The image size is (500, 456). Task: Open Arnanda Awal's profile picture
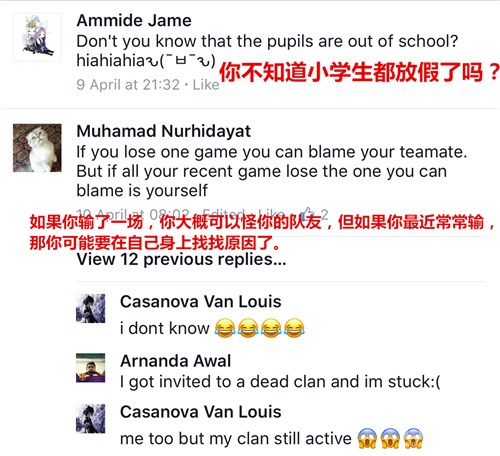tap(90, 368)
